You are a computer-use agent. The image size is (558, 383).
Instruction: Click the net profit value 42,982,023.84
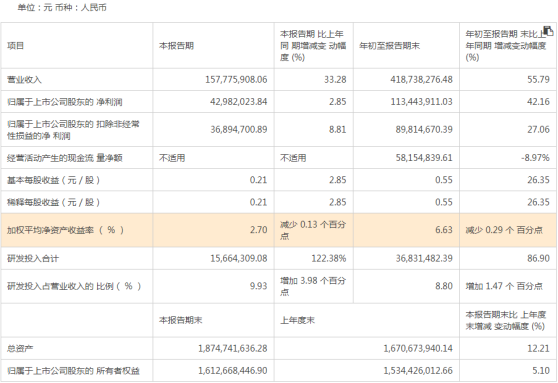(238, 102)
